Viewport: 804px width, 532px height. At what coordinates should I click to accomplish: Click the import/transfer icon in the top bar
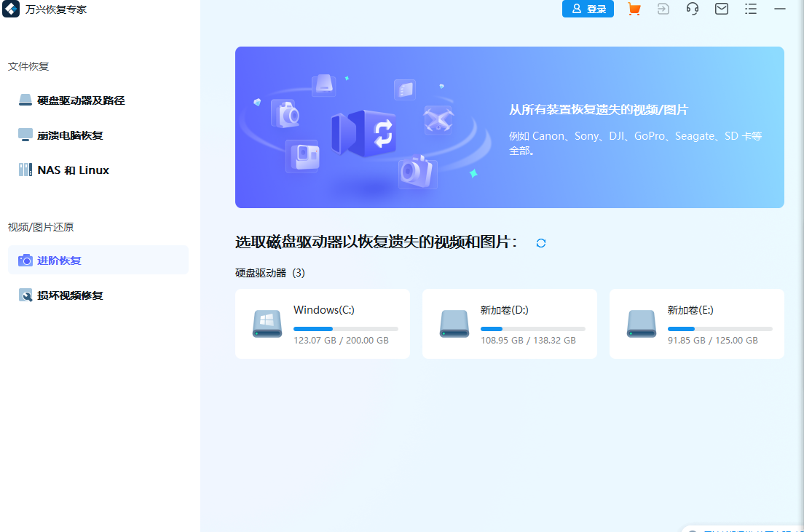coord(663,9)
